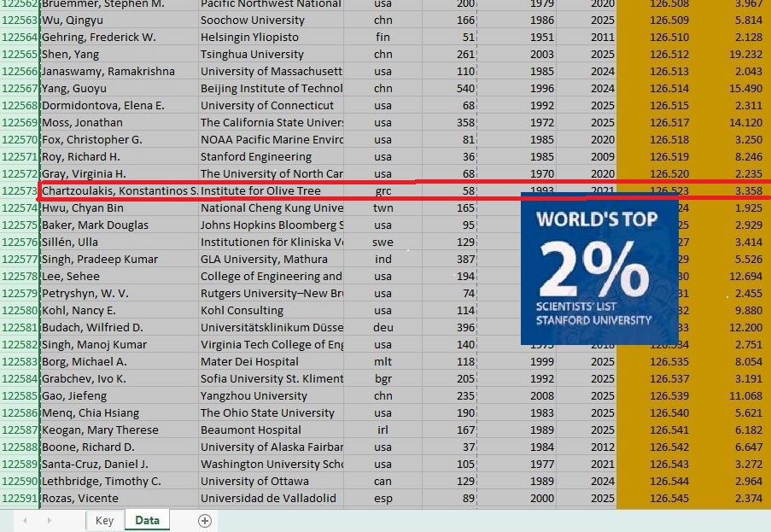Add a new sheet with plus icon

click(205, 521)
